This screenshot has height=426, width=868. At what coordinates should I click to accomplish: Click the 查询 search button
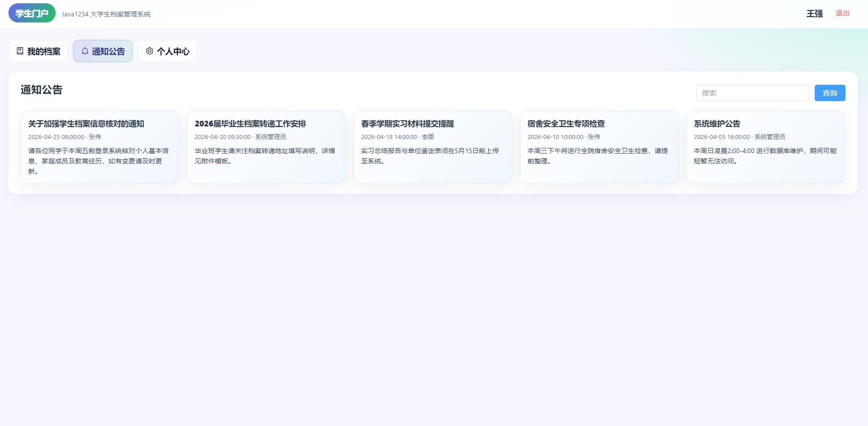830,93
